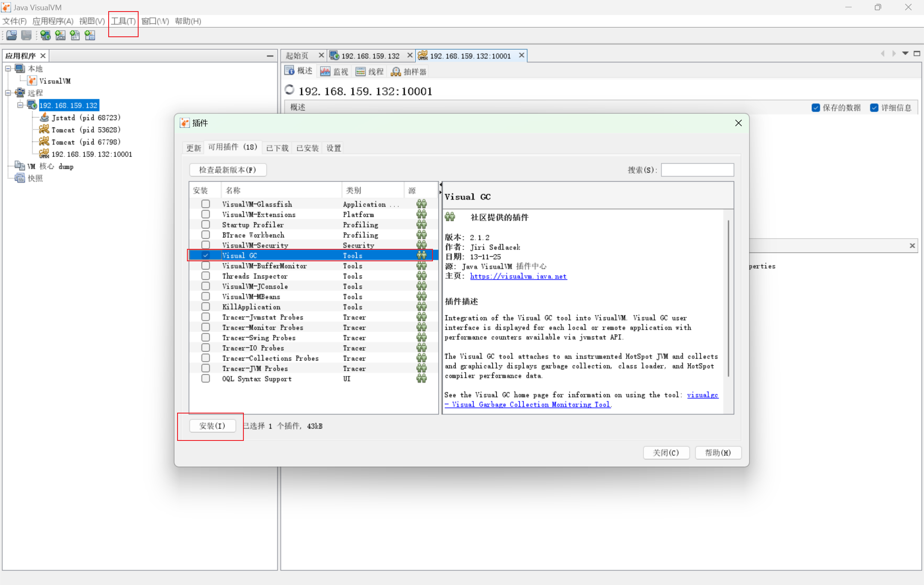
Task: Click the Tomcat (pid 53628) cat icon
Action: pyautogui.click(x=44, y=130)
